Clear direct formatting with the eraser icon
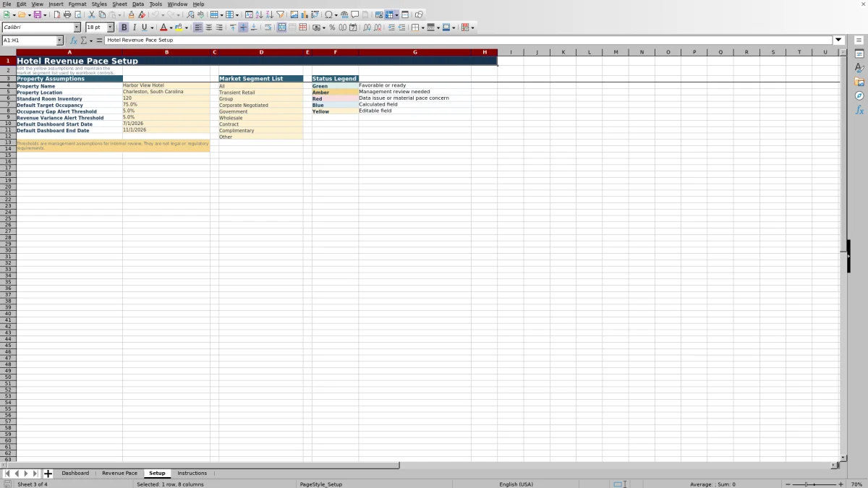This screenshot has height=488, width=868. coord(142,14)
